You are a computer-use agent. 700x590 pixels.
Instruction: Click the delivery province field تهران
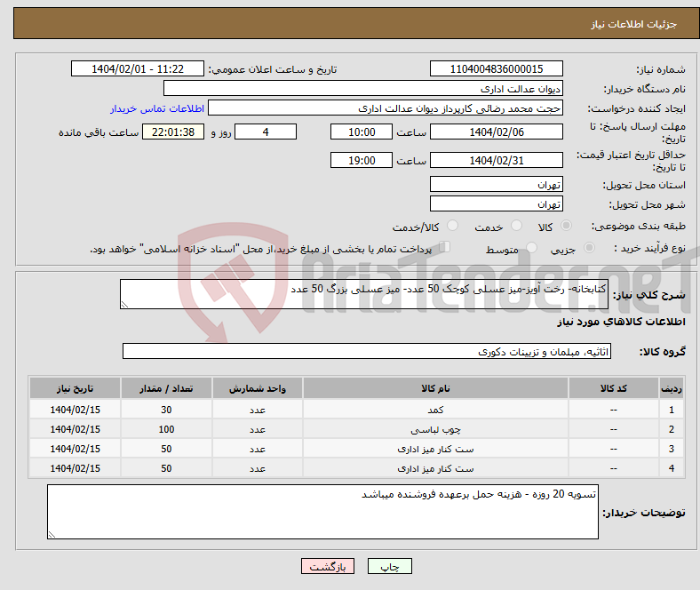pyautogui.click(x=496, y=184)
